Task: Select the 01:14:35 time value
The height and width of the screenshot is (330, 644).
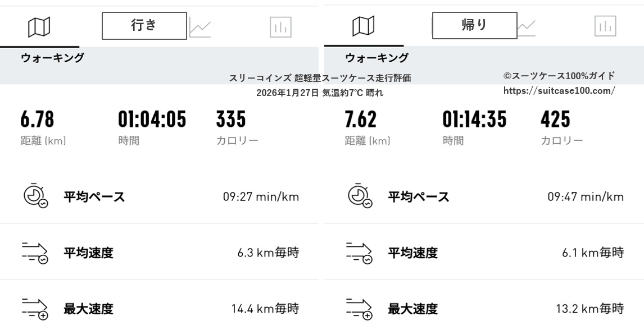Action: coord(474,120)
